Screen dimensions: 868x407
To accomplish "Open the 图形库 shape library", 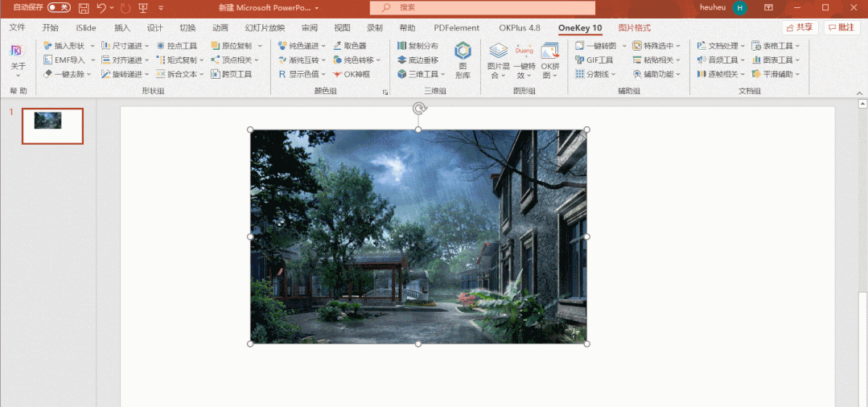I will [x=463, y=60].
